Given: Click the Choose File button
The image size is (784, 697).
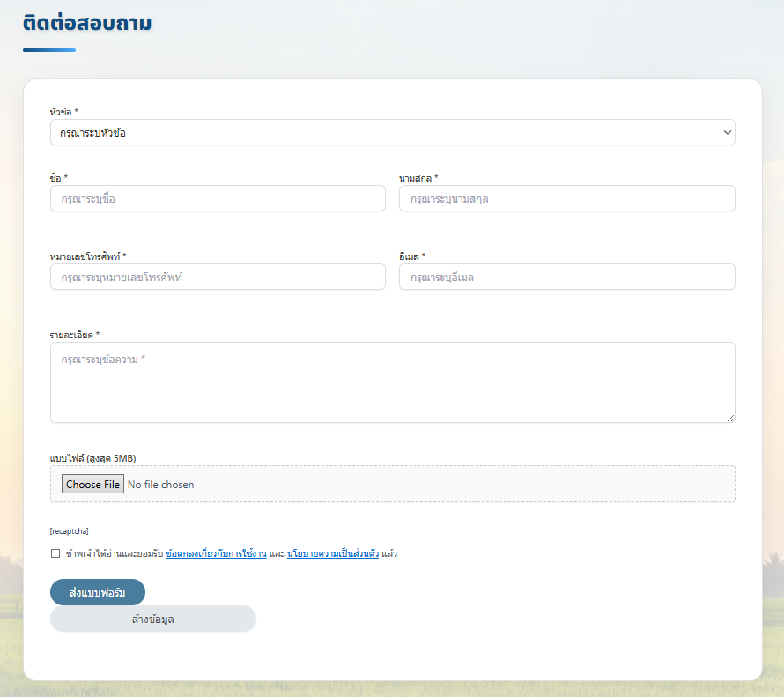Looking at the screenshot, I should pos(92,484).
